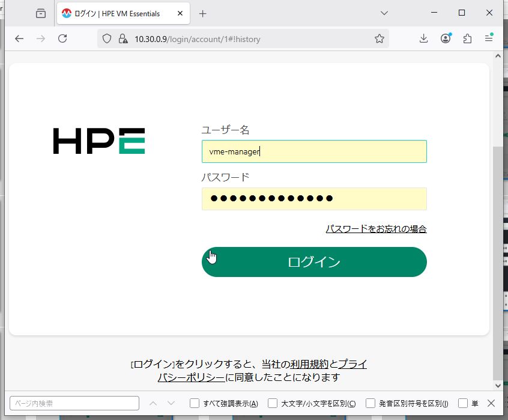This screenshot has height=420, width=508.
Task: Check the 発音区別符号を区別 option
Action: coord(370,403)
